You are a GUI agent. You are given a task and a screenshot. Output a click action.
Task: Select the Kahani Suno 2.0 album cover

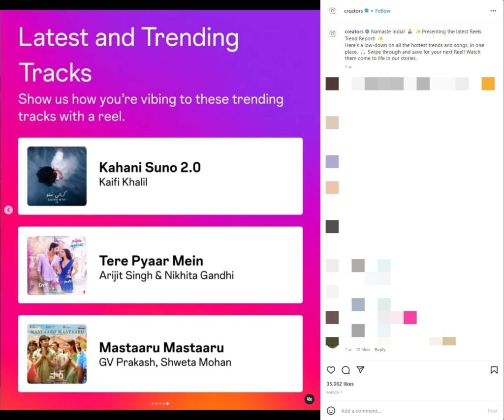(57, 176)
